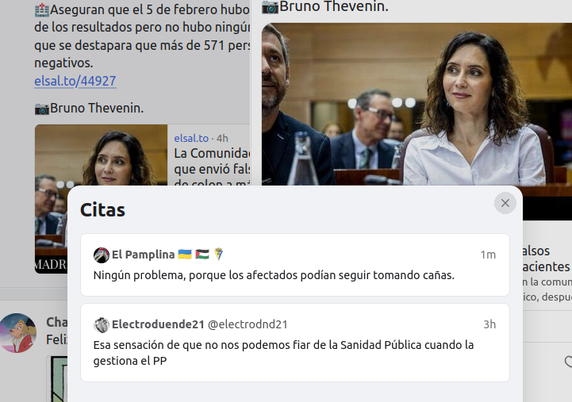This screenshot has height=402, width=572.
Task: Click the hospital emoji before 'Aseguran'
Action: [42, 10]
